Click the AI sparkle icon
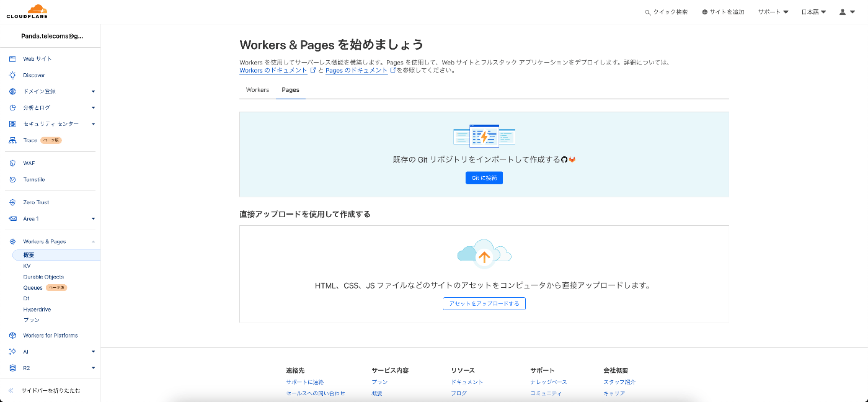The width and height of the screenshot is (868, 402). 12,352
